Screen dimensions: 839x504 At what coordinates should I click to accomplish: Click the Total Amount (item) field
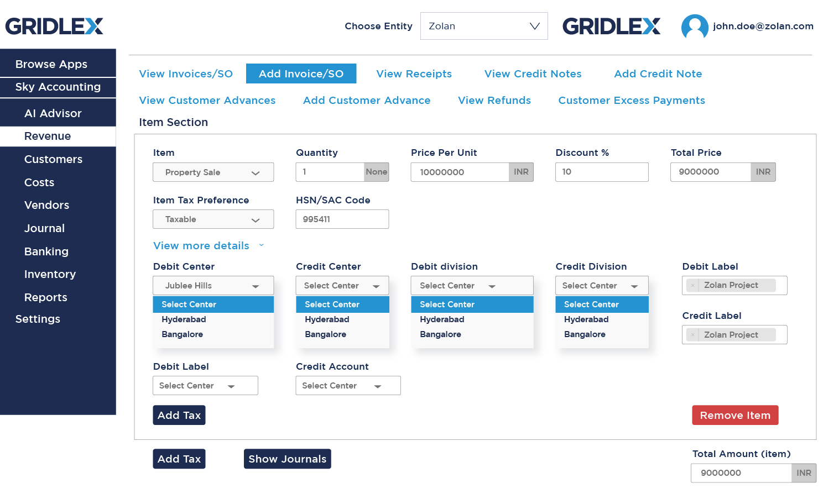point(741,473)
